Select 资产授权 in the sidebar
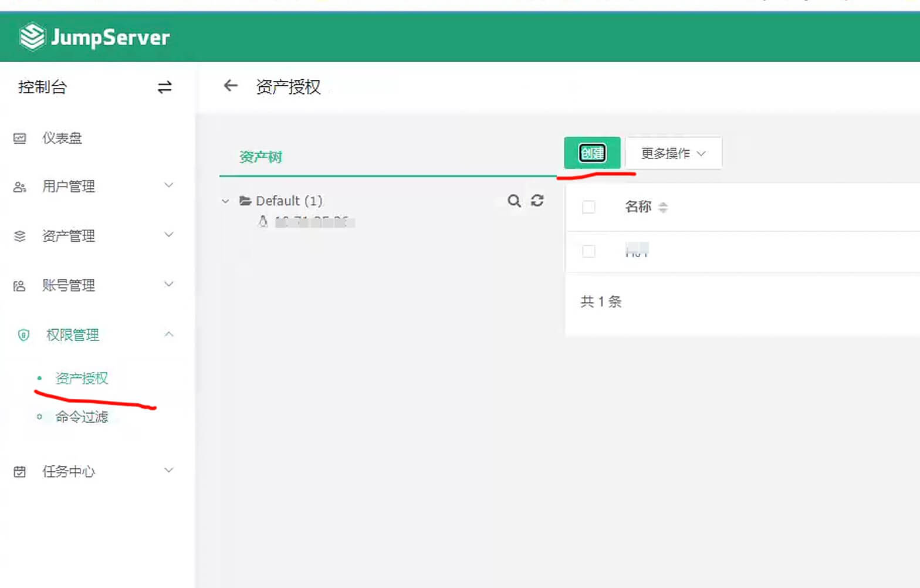 pos(82,379)
